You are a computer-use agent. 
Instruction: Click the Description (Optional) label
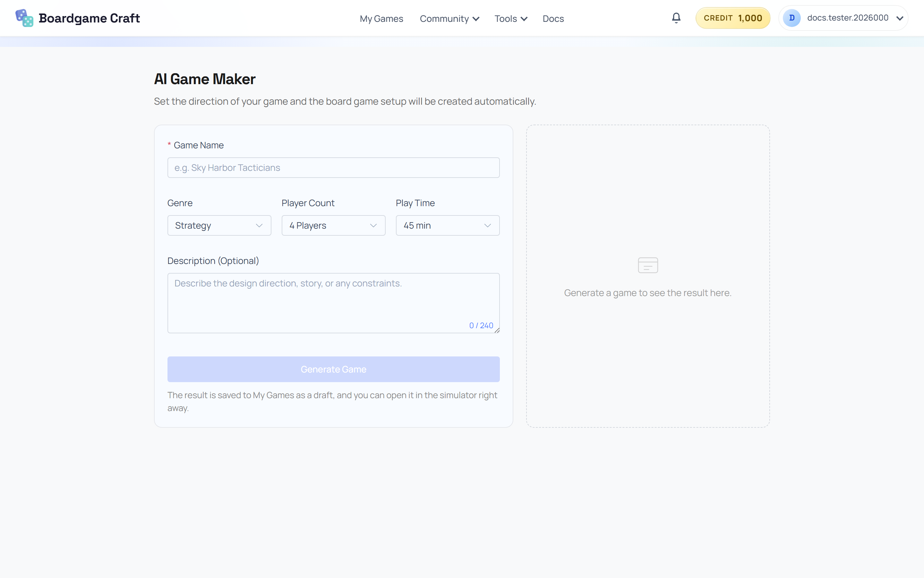click(213, 261)
